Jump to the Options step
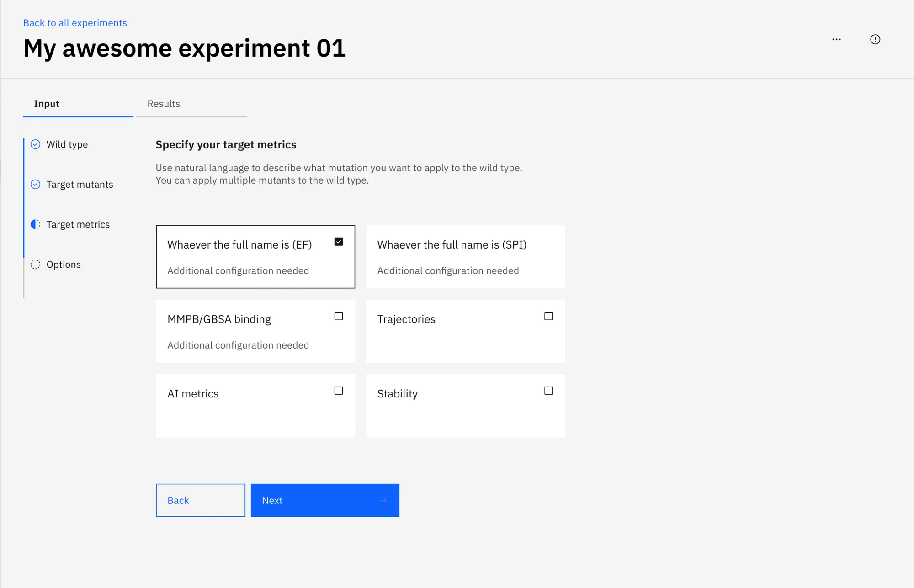The height and width of the screenshot is (588, 914). point(64,264)
